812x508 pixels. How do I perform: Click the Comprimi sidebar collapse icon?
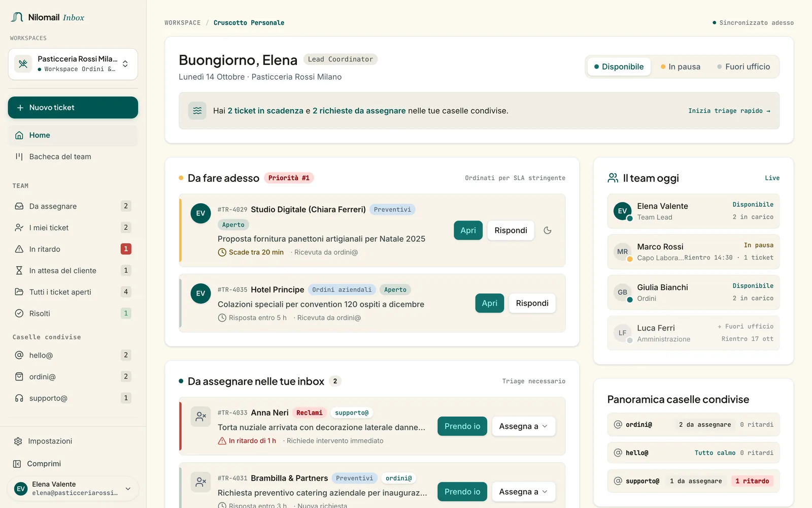point(17,464)
